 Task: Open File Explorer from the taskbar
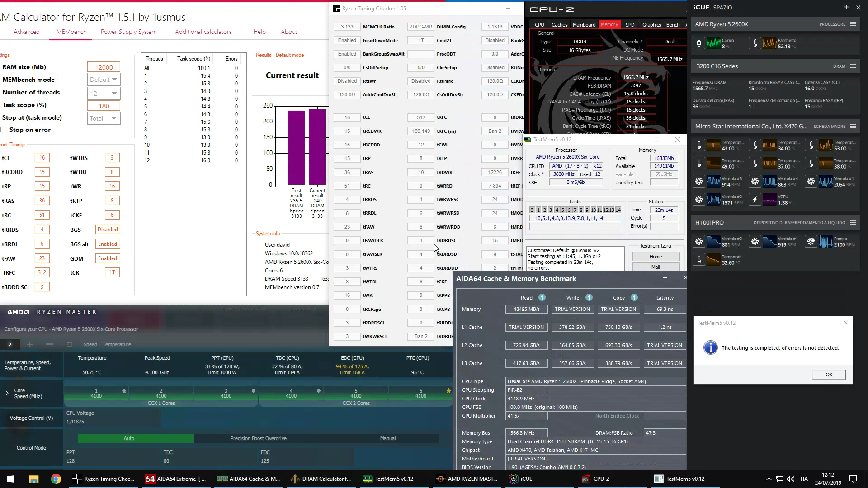(34, 479)
